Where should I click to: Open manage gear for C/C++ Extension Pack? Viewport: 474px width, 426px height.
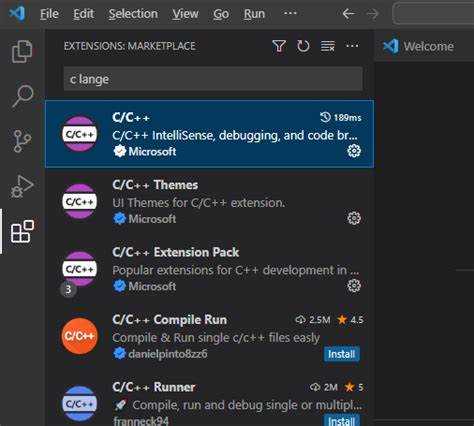click(x=354, y=286)
